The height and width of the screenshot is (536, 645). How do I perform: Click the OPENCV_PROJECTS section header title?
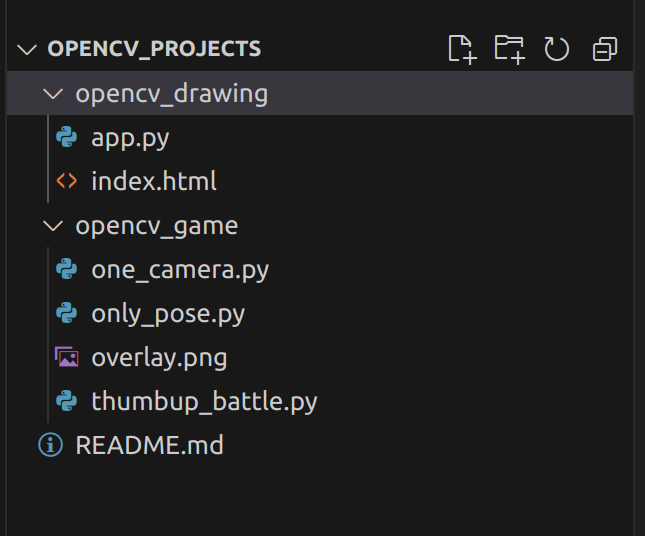(154, 49)
